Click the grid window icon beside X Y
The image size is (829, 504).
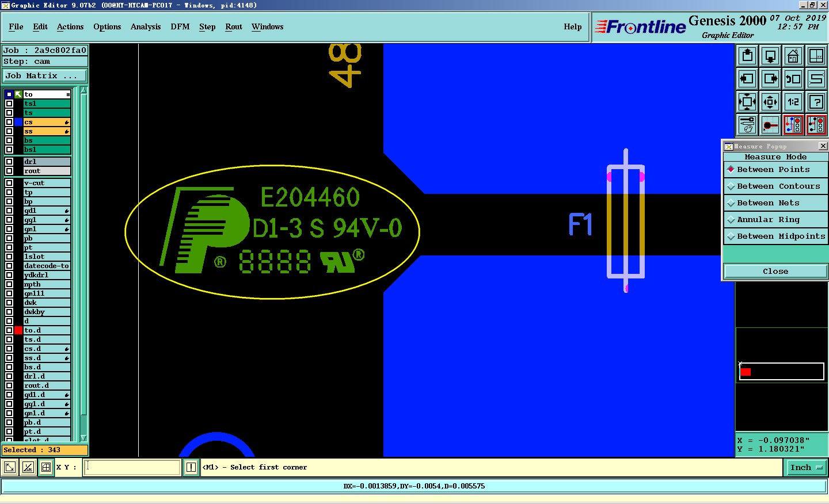pyautogui.click(x=46, y=467)
